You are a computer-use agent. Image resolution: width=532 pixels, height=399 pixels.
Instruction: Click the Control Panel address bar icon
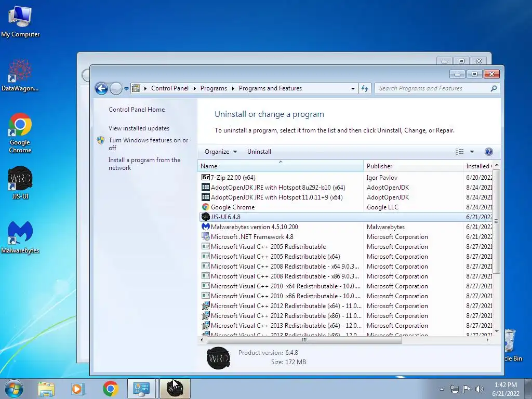pos(136,88)
